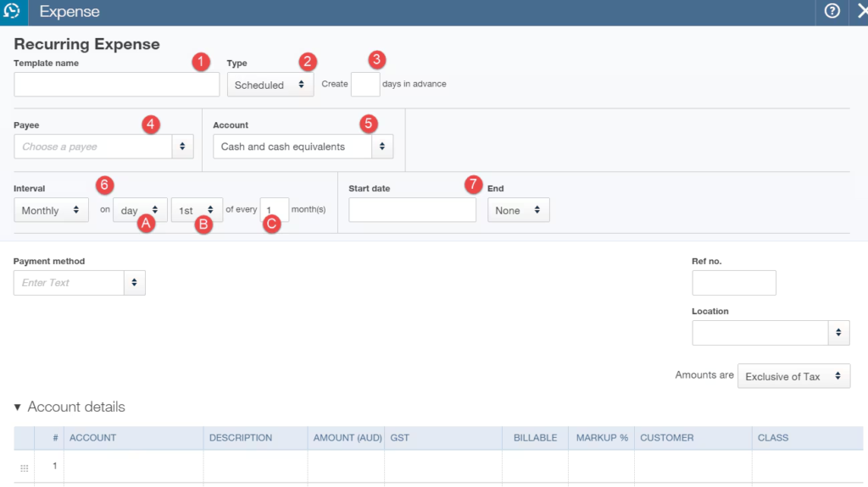The width and height of the screenshot is (868, 487).
Task: Click the Ref no. input field
Action: 734,283
